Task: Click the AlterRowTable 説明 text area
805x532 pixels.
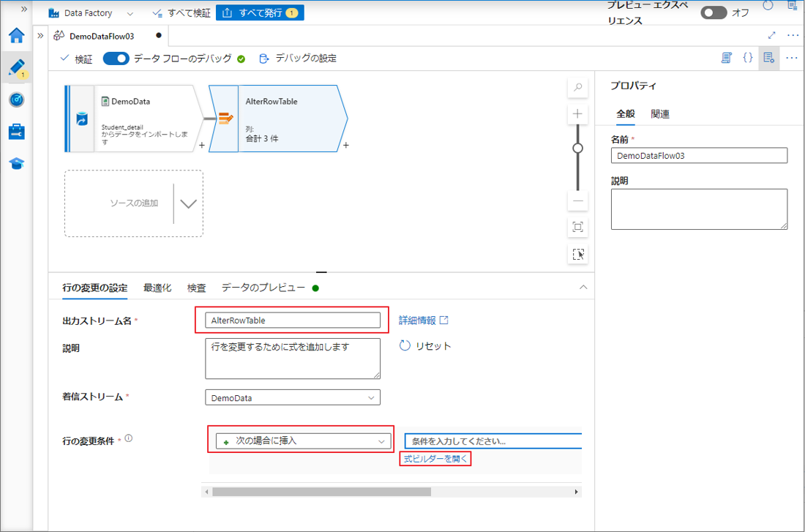Action: click(x=293, y=359)
